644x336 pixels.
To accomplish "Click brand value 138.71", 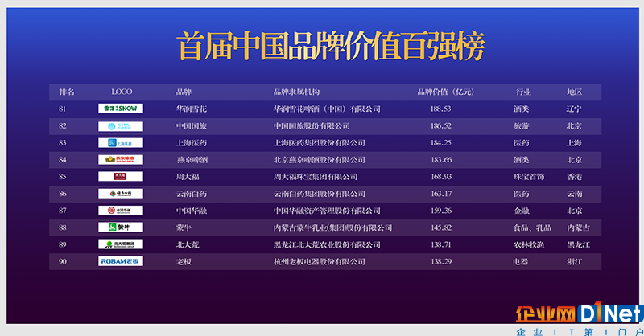I will 440,244.
